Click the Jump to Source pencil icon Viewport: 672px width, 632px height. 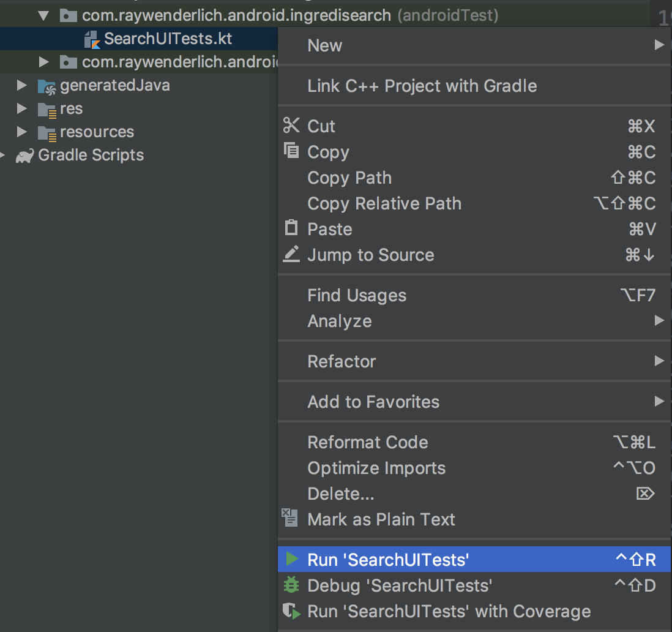pos(291,255)
